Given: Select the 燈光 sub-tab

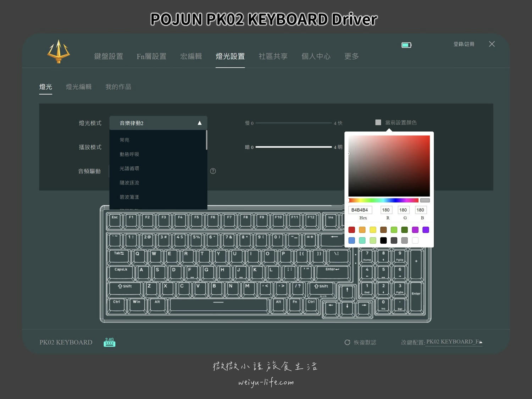Looking at the screenshot, I should coord(45,87).
